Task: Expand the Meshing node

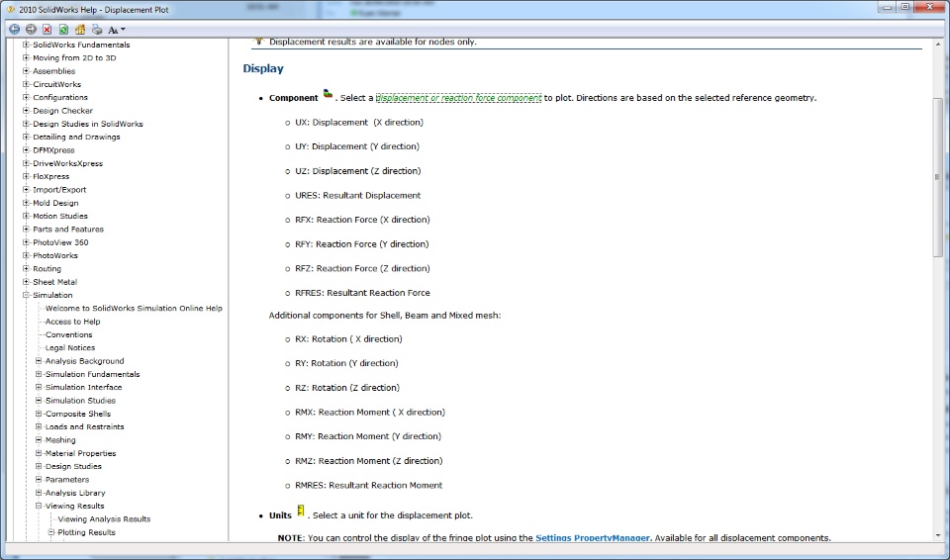Action: pos(39,440)
